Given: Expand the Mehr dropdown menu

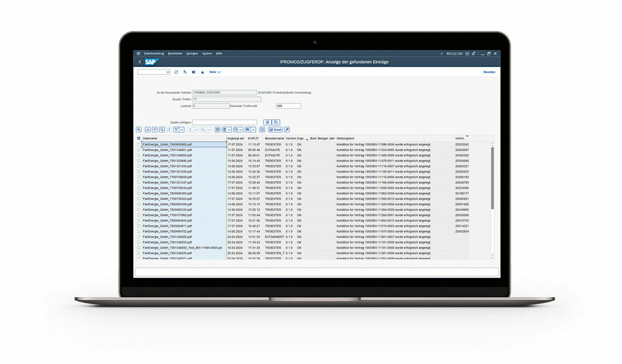Looking at the screenshot, I should click(x=215, y=72).
